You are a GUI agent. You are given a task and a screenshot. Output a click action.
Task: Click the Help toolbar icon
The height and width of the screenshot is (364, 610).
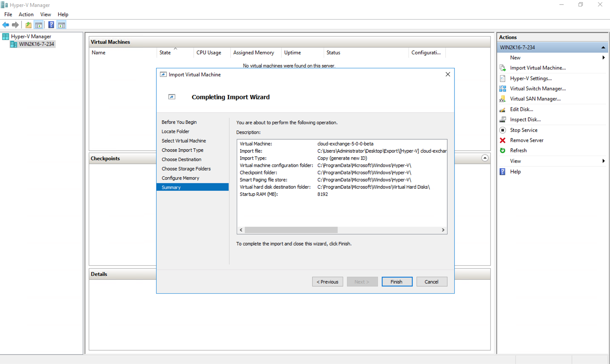pos(51,25)
